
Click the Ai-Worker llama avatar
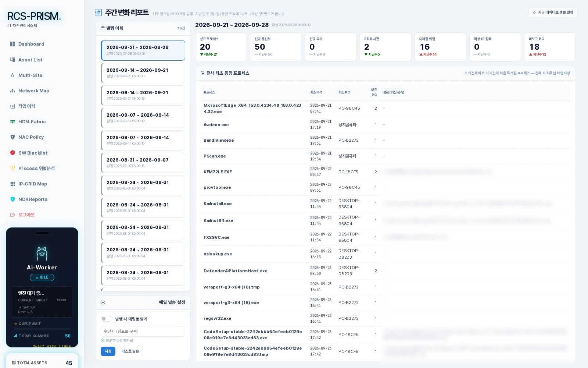point(42,254)
